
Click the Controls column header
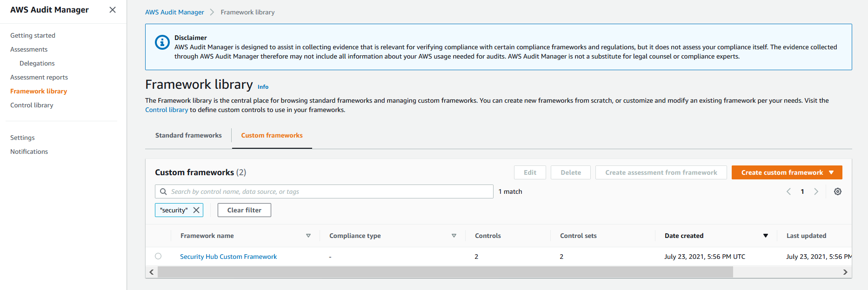[x=488, y=236]
